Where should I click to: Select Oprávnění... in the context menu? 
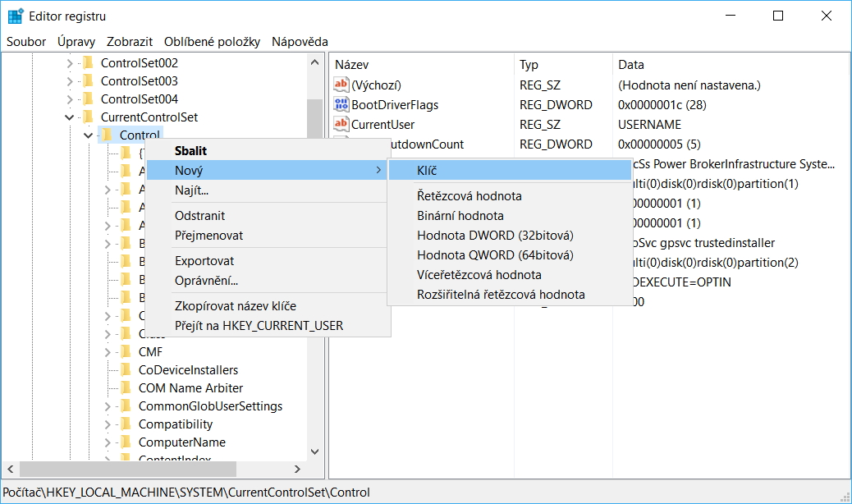coord(206,280)
